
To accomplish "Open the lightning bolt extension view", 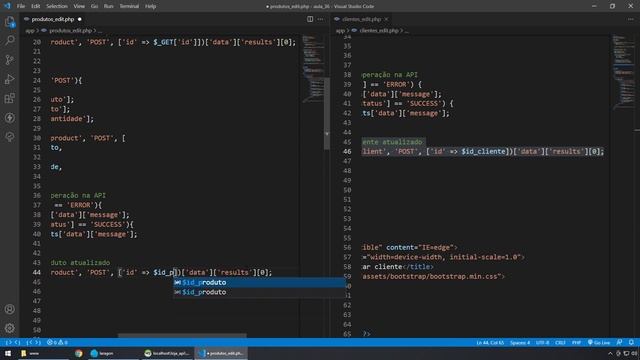I will pos(10,118).
